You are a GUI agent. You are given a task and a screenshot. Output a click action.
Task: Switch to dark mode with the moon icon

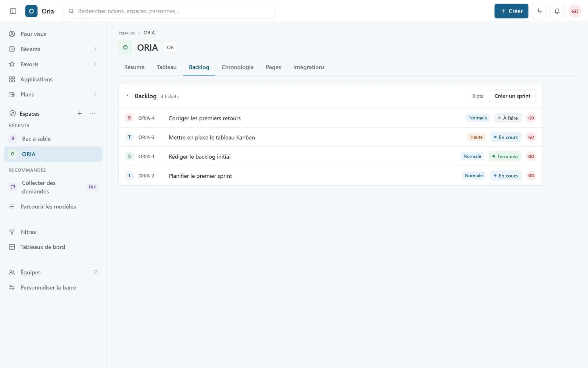pos(539,11)
